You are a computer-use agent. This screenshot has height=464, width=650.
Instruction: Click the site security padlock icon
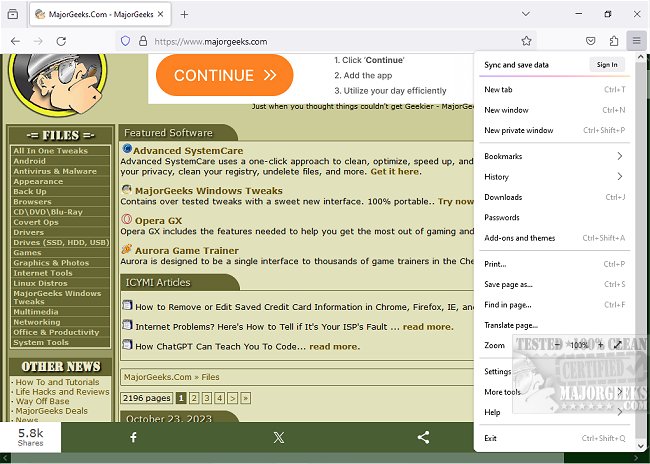[x=143, y=41]
